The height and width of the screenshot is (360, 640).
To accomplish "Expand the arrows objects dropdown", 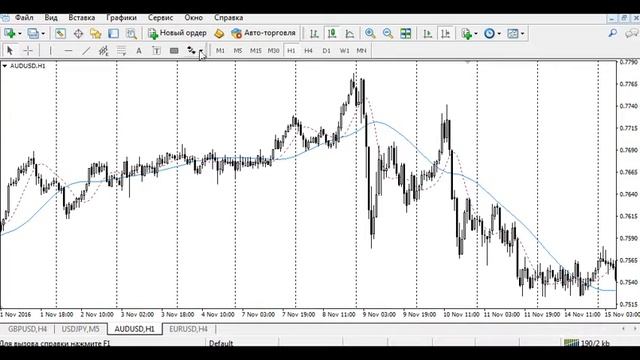I will [201, 51].
